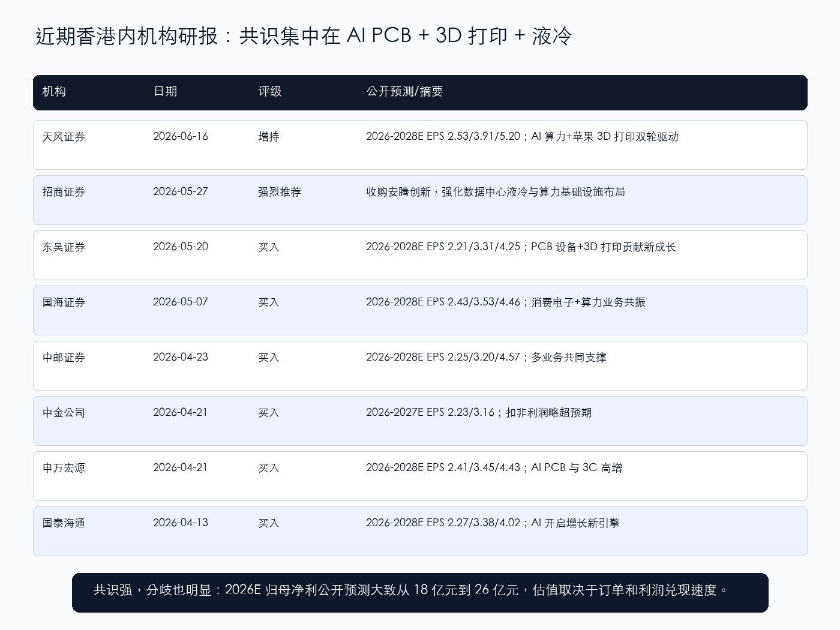Click 申万宏源's 买入 rating
The image size is (840, 630).
click(269, 468)
